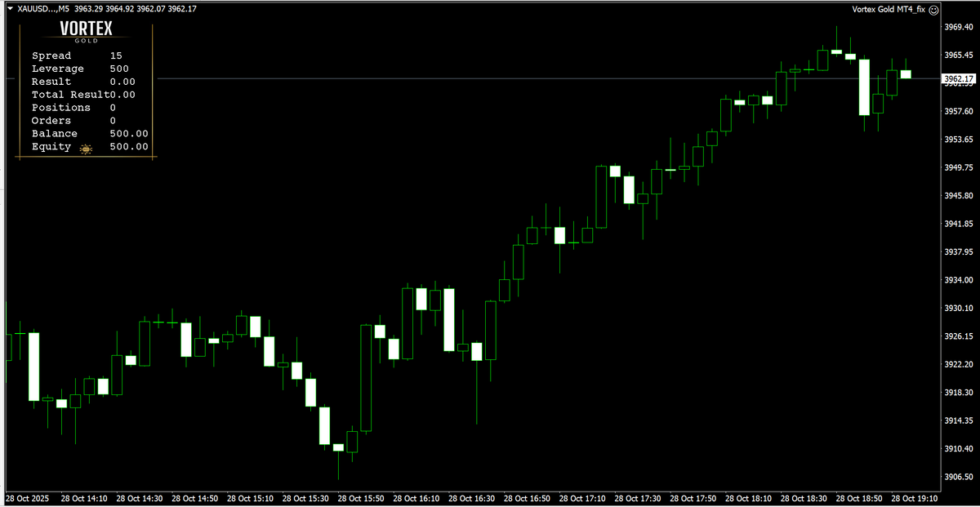Select the Vortex Gold MT4_fix label
Viewport: 980px width, 507px height.
click(887, 8)
